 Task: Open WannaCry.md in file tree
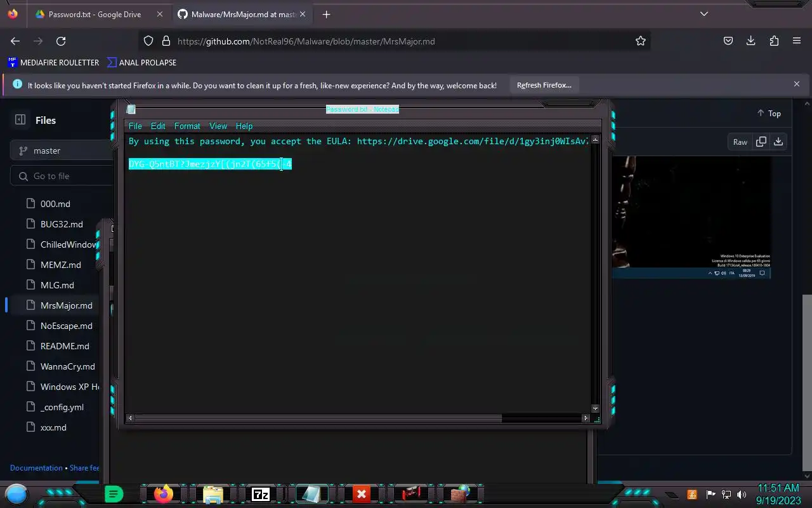67,366
